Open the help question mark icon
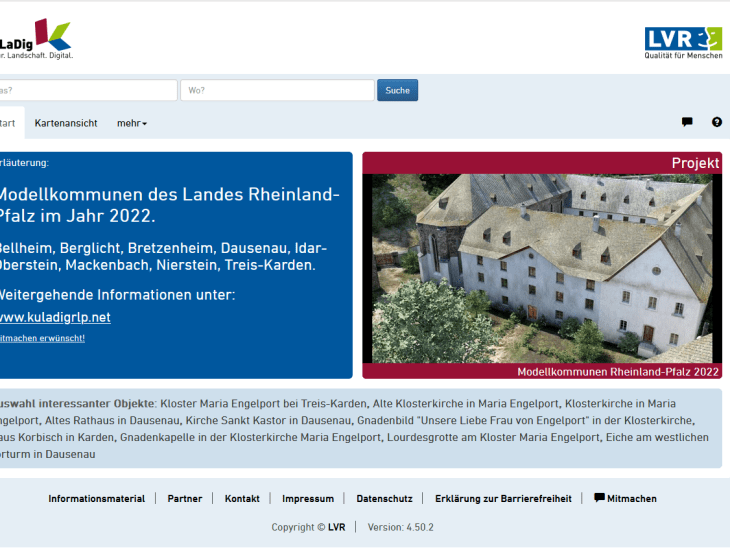 point(716,122)
